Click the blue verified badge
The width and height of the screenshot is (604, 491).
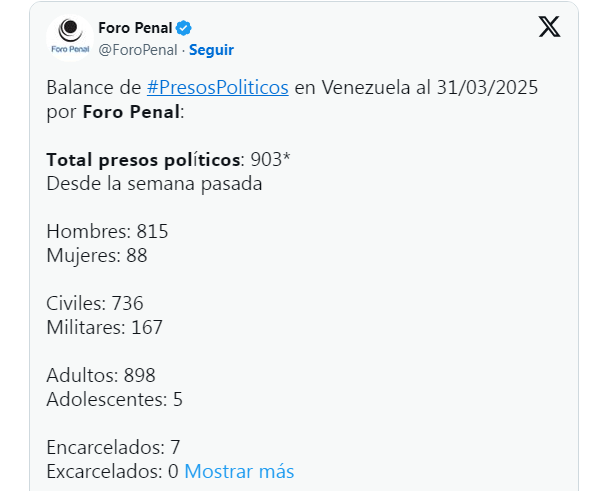[184, 28]
